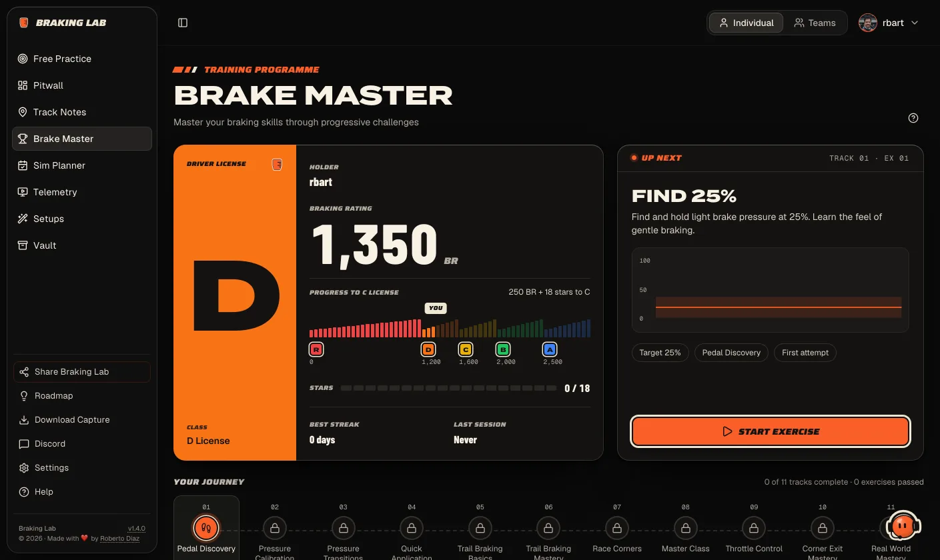Open Track Notes section

point(82,112)
